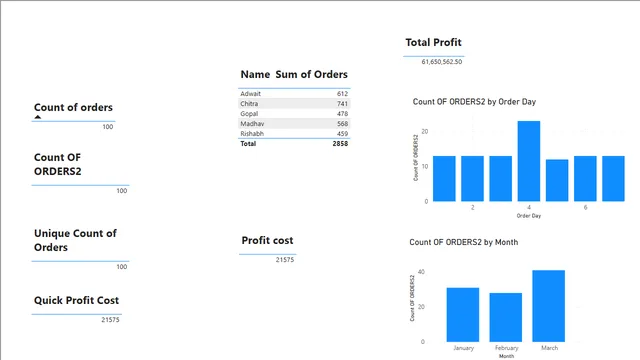Click the March axis label
This screenshot has width=640, height=360.
[549, 348]
